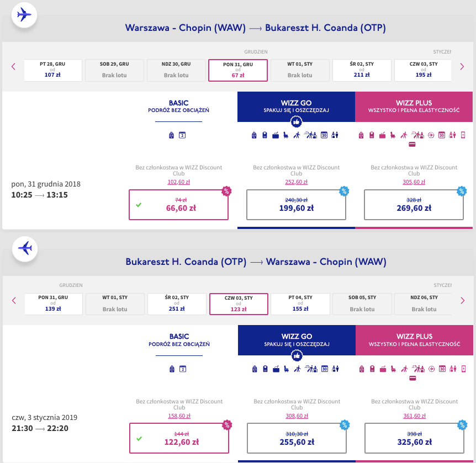Select return date PT 04, STY 155 zł
Screen dimensions: 476x463
[x=300, y=304]
